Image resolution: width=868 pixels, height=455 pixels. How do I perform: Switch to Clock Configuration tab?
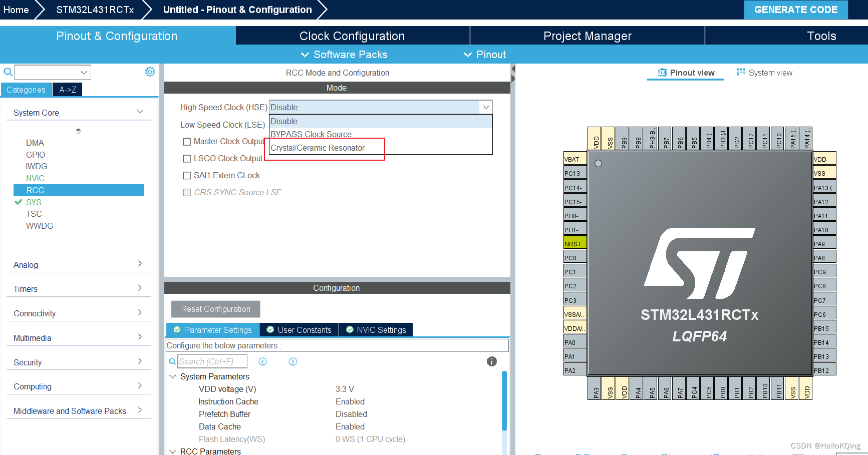click(x=352, y=36)
